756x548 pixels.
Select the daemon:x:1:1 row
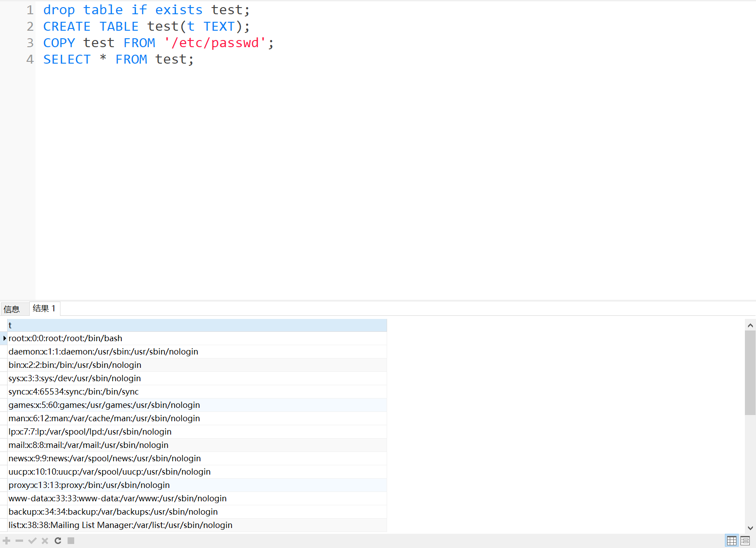click(197, 352)
